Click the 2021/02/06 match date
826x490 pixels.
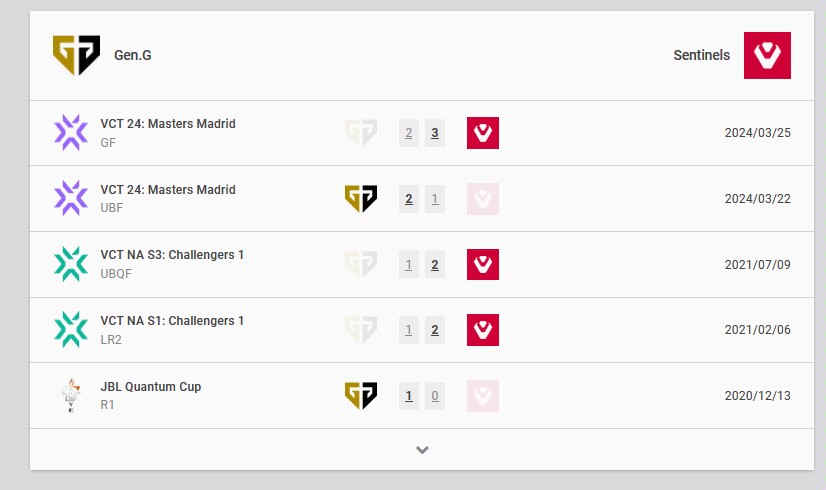click(758, 330)
